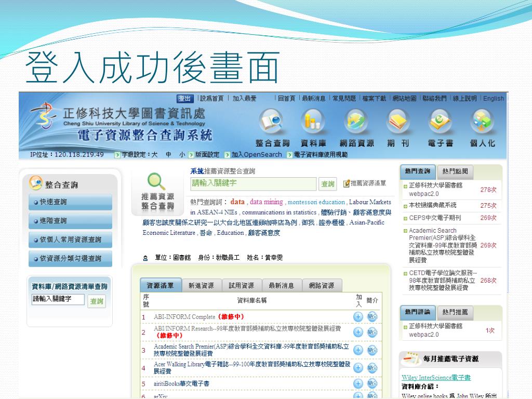Click 查詢 button in 資料庫/網路資源清單查詢 box
The image size is (532, 399).
coord(97,301)
